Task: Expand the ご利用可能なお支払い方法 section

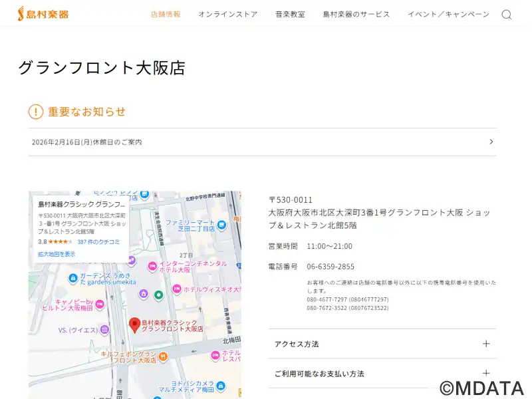Action: [486, 374]
